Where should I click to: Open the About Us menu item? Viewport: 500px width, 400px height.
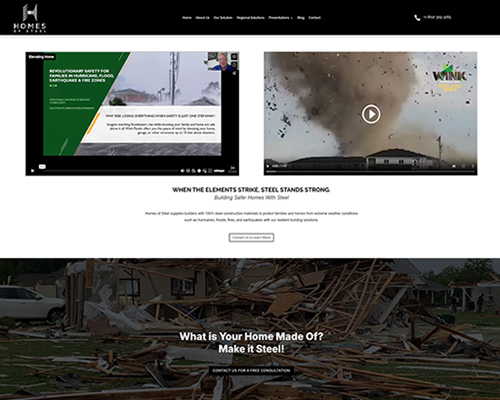click(202, 18)
